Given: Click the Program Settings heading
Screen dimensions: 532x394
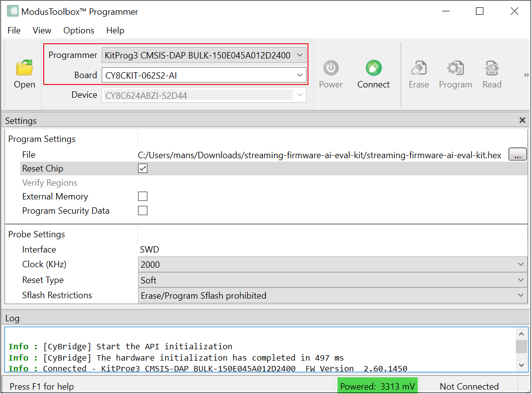Looking at the screenshot, I should pos(42,139).
